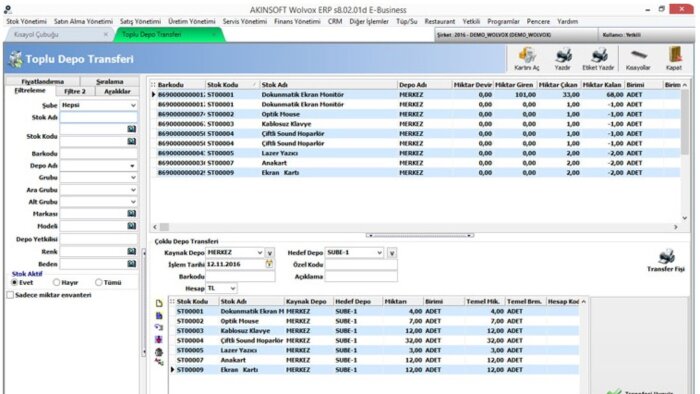Click grid options icon left of Barkodu header
Image resolution: width=700 pixels, height=394 pixels.
[x=153, y=85]
